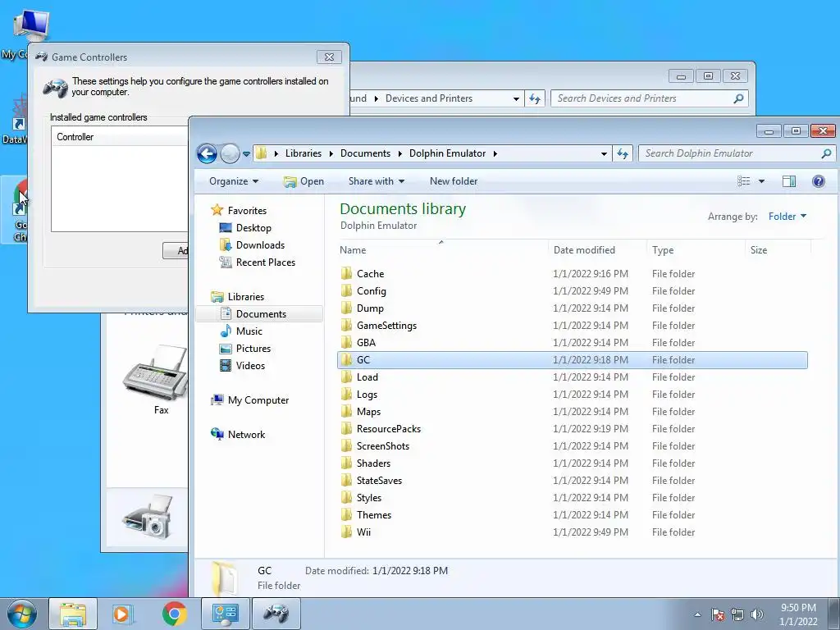840x630 pixels.
Task: Select the Load folder icon
Action: [347, 377]
